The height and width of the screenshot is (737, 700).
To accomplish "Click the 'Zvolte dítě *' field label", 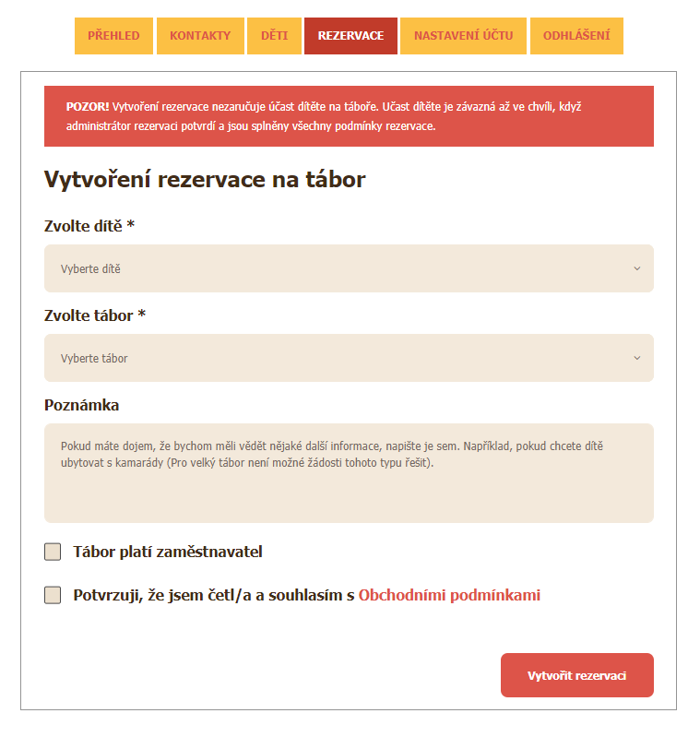I will point(89,226).
